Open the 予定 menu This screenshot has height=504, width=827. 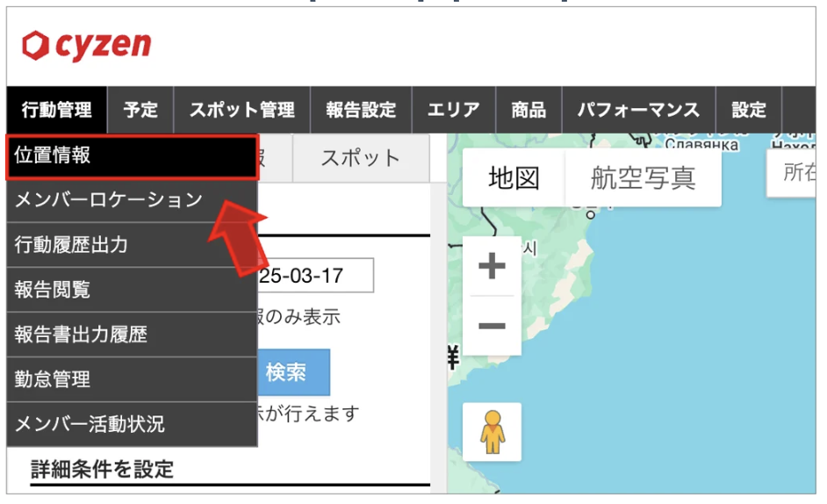click(x=140, y=110)
